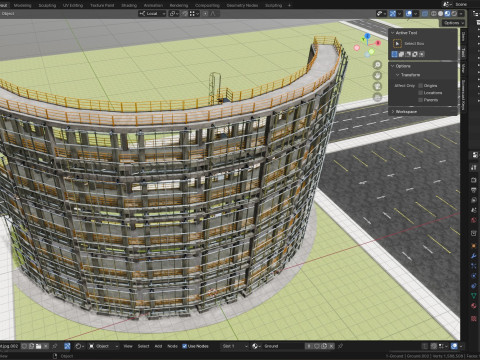Collapse the Transform subpanel
This screenshot has width=480, height=360.
click(397, 75)
